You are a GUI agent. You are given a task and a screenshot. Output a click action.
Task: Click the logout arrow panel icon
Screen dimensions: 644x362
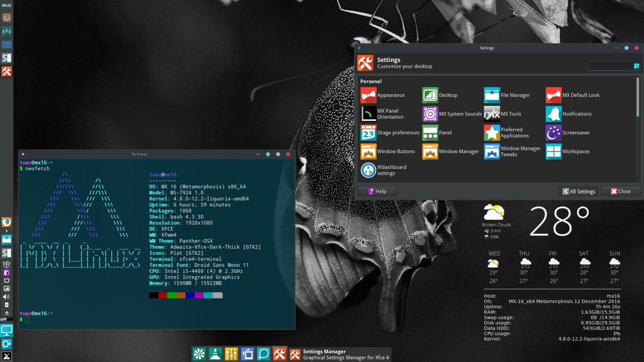click(x=7, y=344)
